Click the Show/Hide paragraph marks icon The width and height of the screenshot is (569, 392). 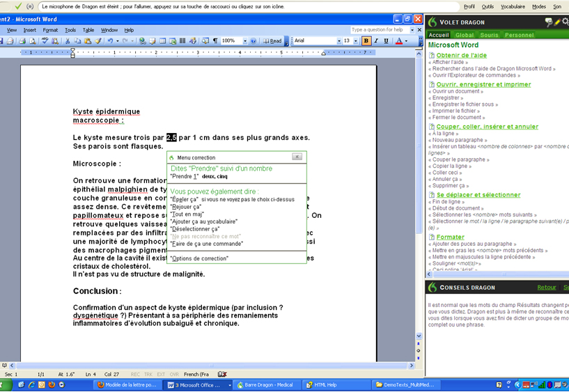[215, 41]
